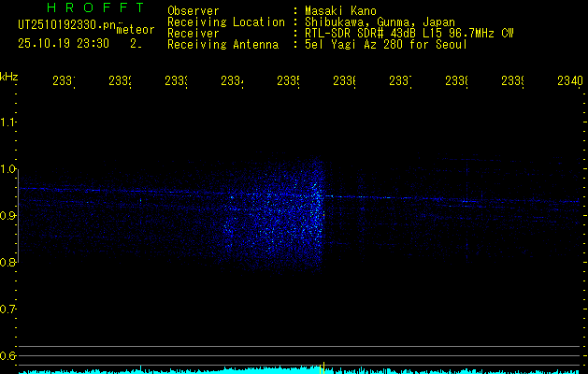Click the first time label 2331
This screenshot has height=374, width=588.
pos(64,81)
